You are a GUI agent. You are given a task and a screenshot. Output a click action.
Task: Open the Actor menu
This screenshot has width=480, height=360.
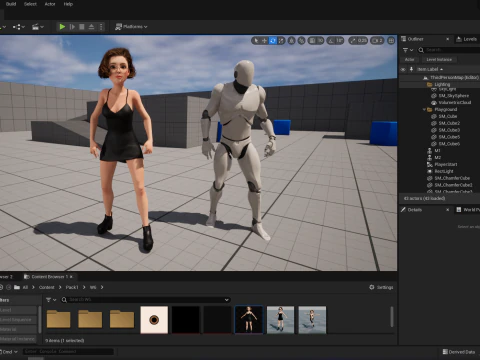50,4
